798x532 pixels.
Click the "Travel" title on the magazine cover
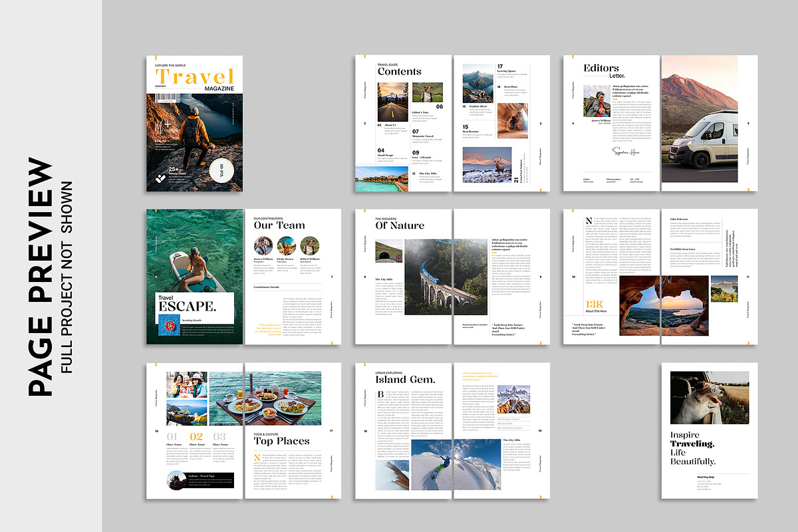194,78
